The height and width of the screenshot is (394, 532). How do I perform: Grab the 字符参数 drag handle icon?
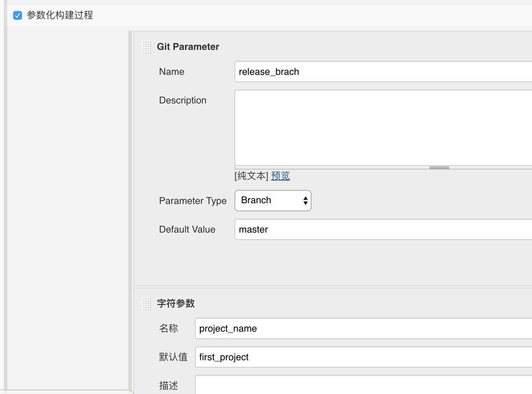[147, 304]
